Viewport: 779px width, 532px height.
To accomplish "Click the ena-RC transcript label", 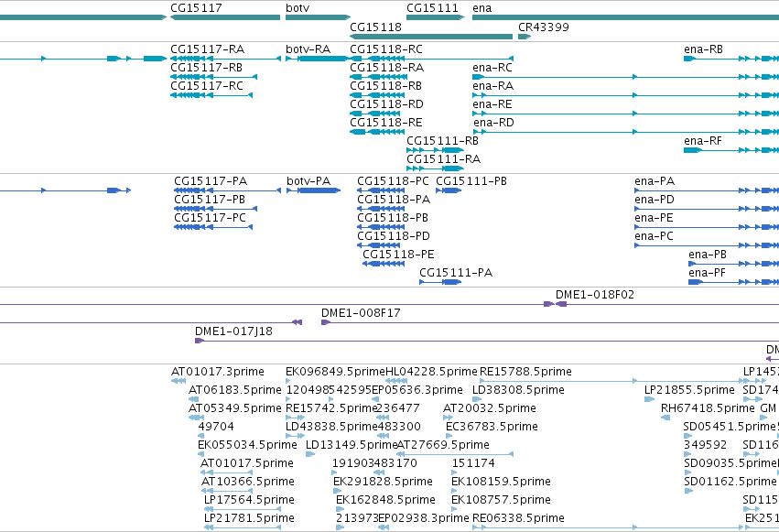I will pyautogui.click(x=492, y=68).
